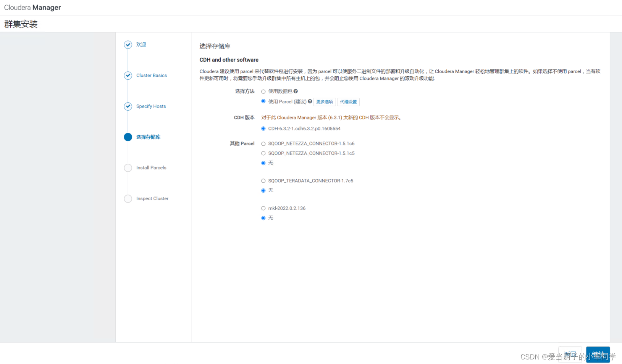Select SQOOP_NETEZZA_CONNECTOR-1.5.1c5 parcel radio
Viewport: 622px width, 364px height.
coord(263,153)
